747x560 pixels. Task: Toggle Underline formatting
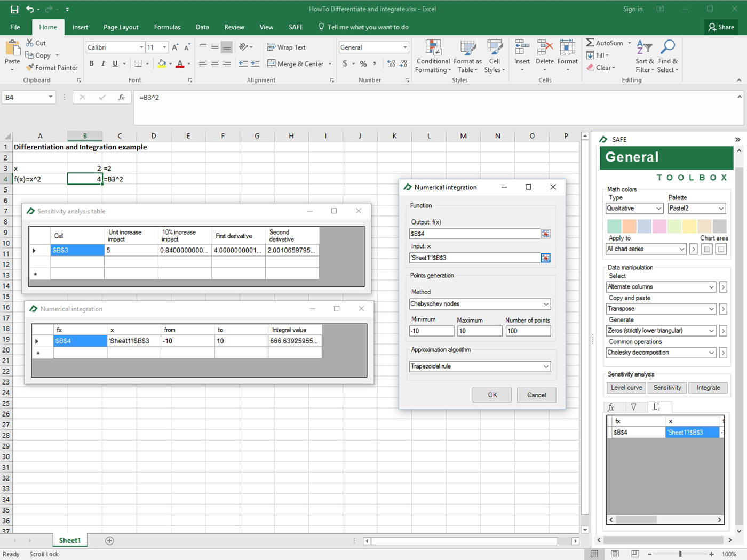[x=115, y=63]
